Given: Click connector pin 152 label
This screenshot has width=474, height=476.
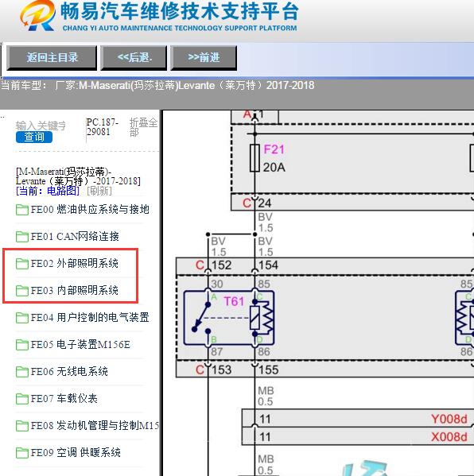Looking at the screenshot, I should pyautogui.click(x=222, y=265).
